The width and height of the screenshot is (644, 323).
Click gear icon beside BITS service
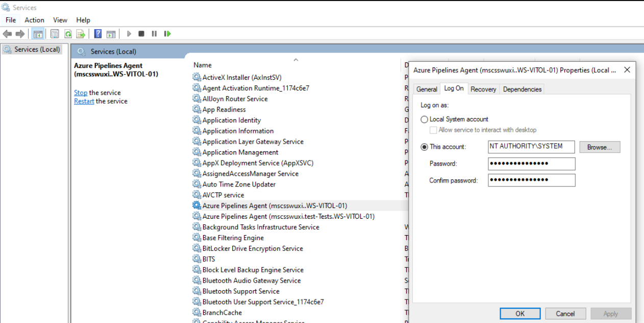coord(196,259)
